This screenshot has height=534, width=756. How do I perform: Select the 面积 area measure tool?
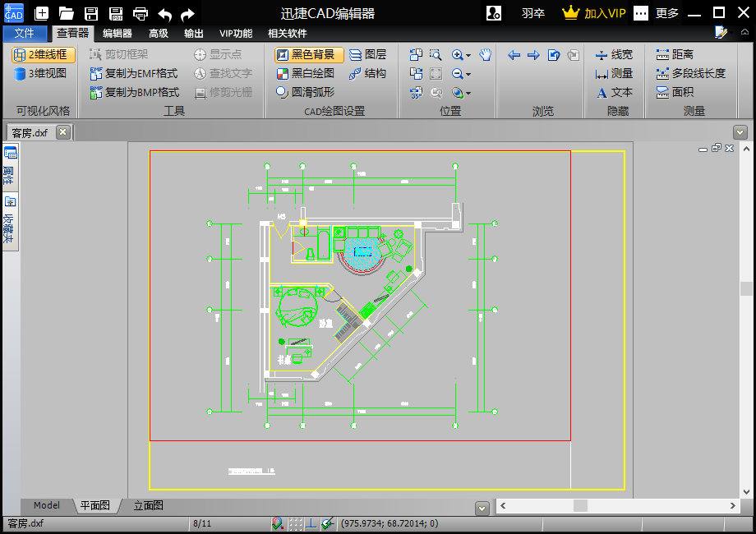[675, 92]
